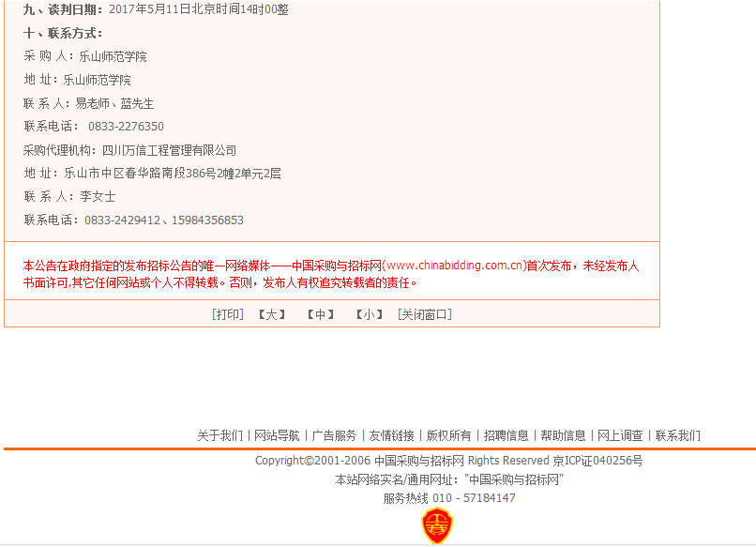This screenshot has width=756, height=547.
Task: Click the negotiation date 2017年5月11日北京时间14时00整
Action: [199, 9]
